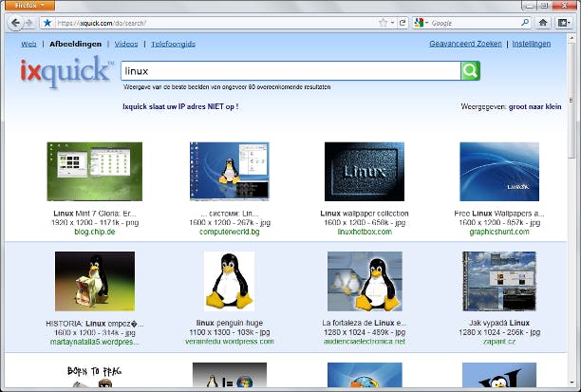581x392 pixels.
Task: Reload the page with the refresh icon
Action: click(403, 23)
